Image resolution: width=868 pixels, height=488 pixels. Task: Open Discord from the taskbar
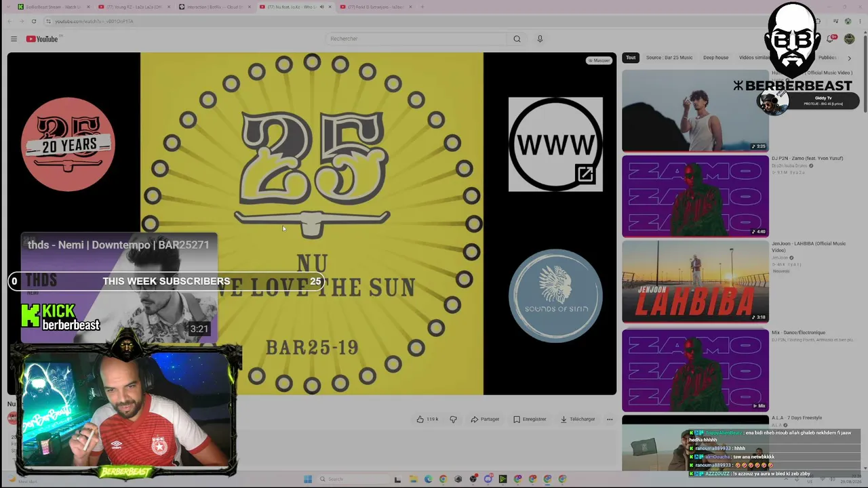coord(488,479)
